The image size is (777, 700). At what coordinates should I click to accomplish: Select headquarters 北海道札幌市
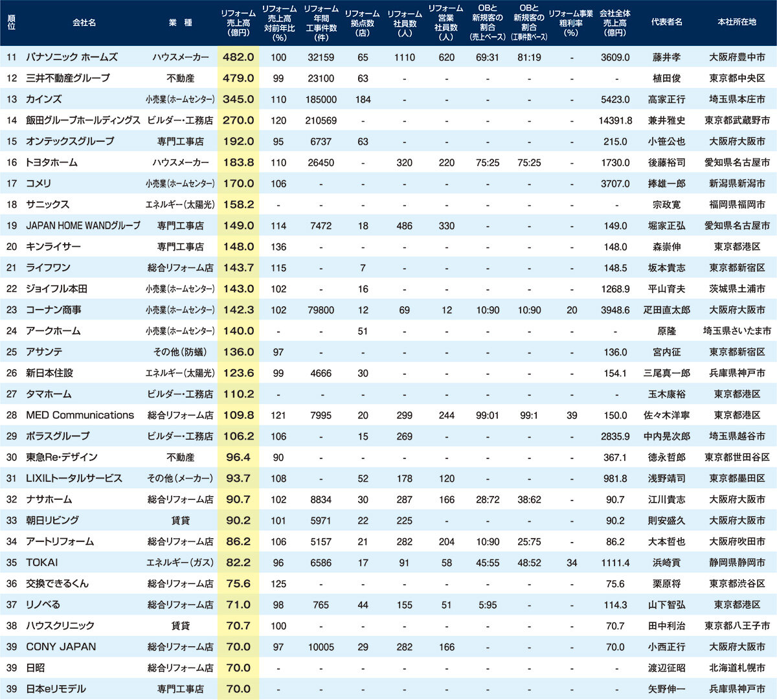(x=737, y=668)
